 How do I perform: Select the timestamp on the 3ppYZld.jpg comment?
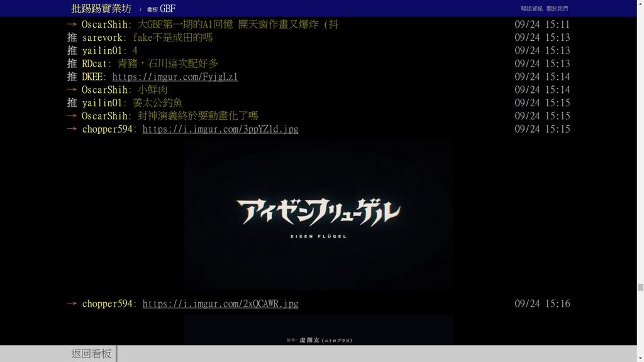[542, 129]
